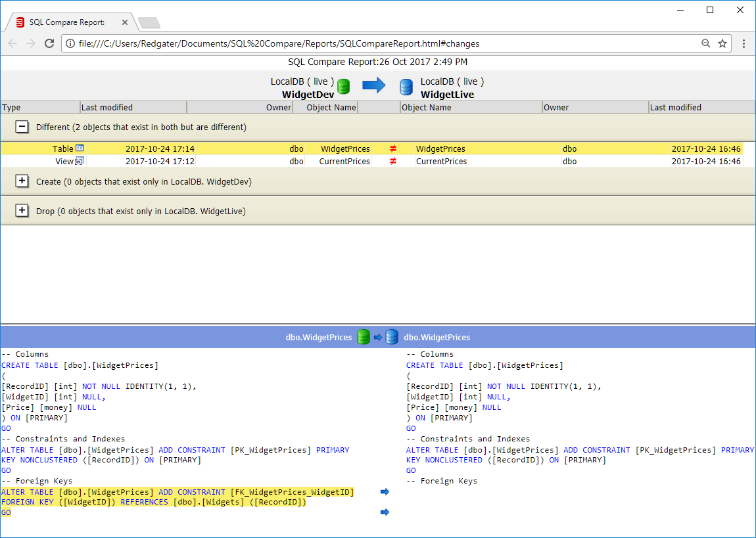
Task: Click the not-equal sign in CurrentPrices row
Action: (393, 162)
